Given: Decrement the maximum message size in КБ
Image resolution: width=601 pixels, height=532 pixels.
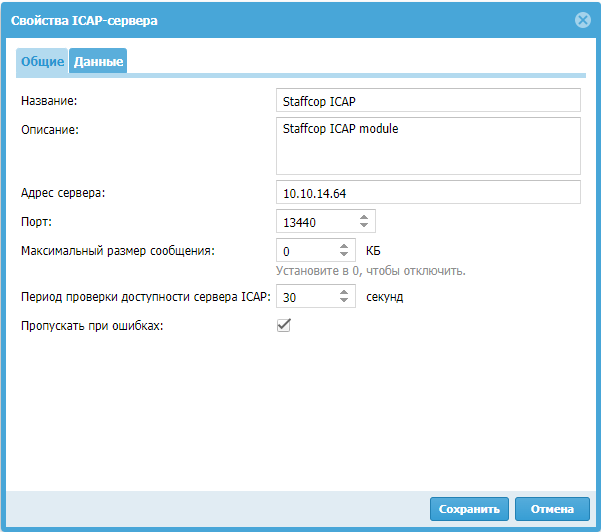Looking at the screenshot, I should 345,256.
